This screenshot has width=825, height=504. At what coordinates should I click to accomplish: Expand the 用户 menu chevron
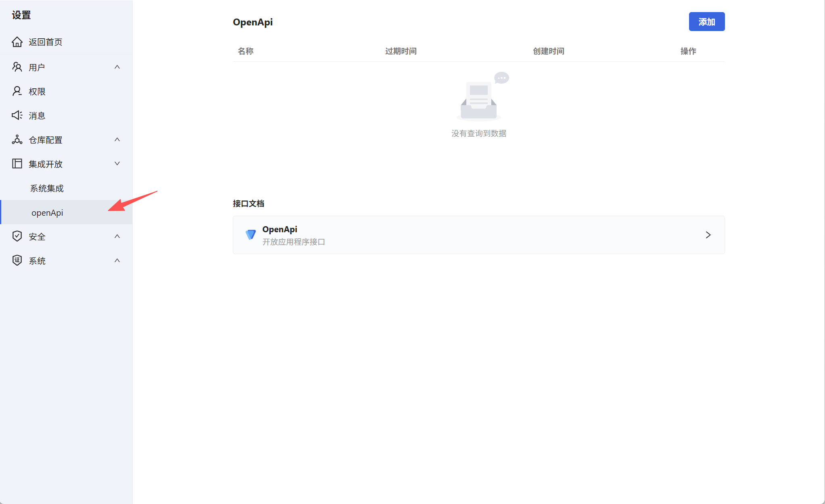(x=117, y=67)
